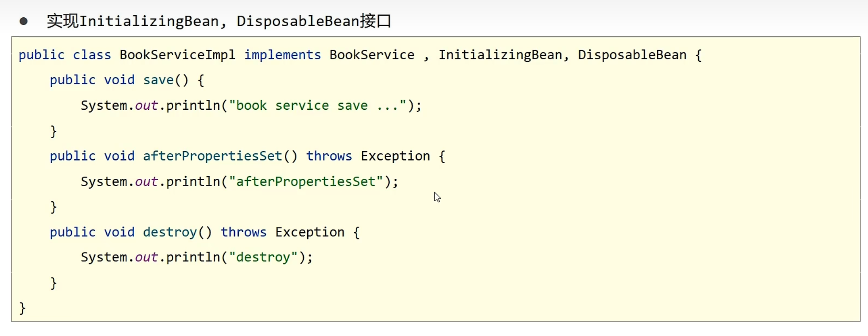Click the destroy method declaration name
Viewport: 868px width, 336px height.
point(170,232)
